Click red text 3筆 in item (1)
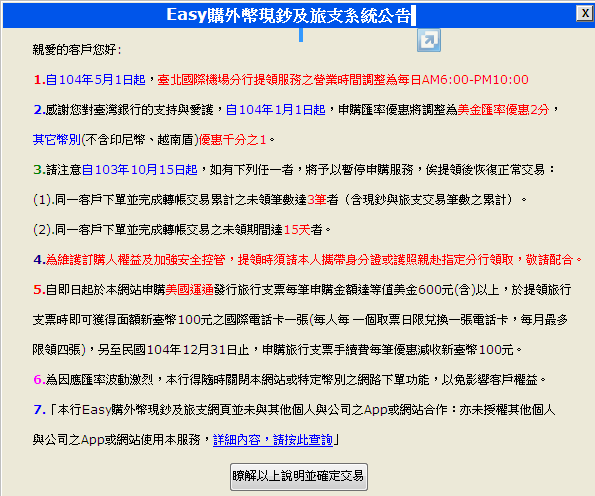The height and width of the screenshot is (496, 595). 317,200
